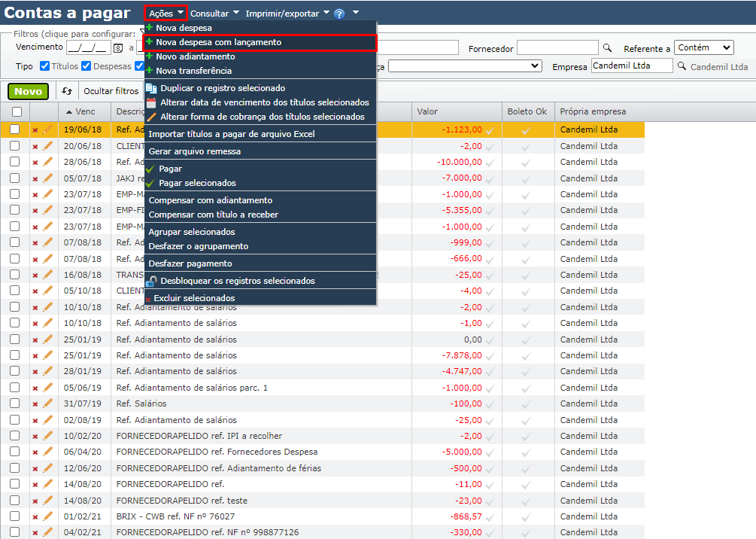Expand the arrow next to help icon
The height and width of the screenshot is (539, 756).
pos(356,13)
